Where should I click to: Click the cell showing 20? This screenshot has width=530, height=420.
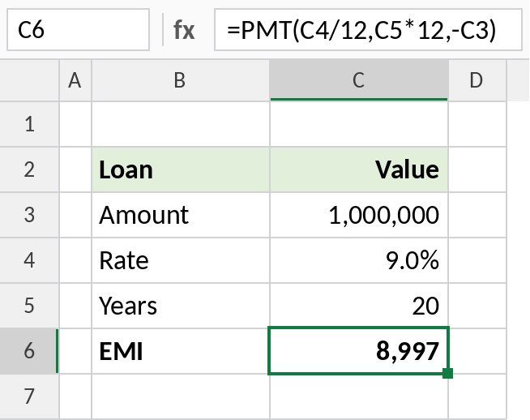point(359,306)
